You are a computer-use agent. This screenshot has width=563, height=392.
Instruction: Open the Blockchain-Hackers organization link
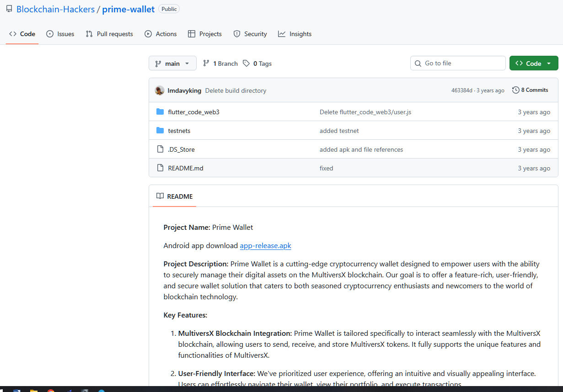click(x=55, y=9)
